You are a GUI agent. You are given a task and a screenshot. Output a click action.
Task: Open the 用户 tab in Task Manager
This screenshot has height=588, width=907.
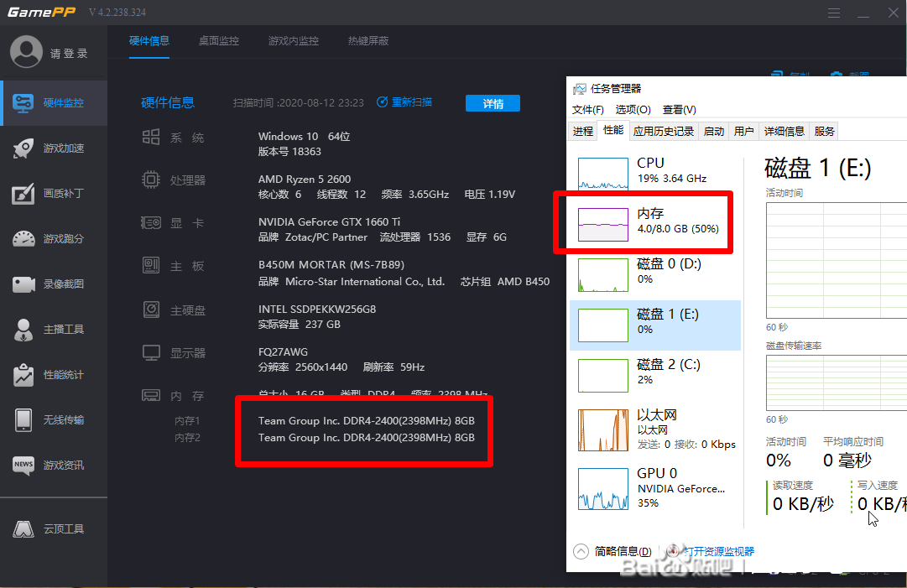[744, 131]
